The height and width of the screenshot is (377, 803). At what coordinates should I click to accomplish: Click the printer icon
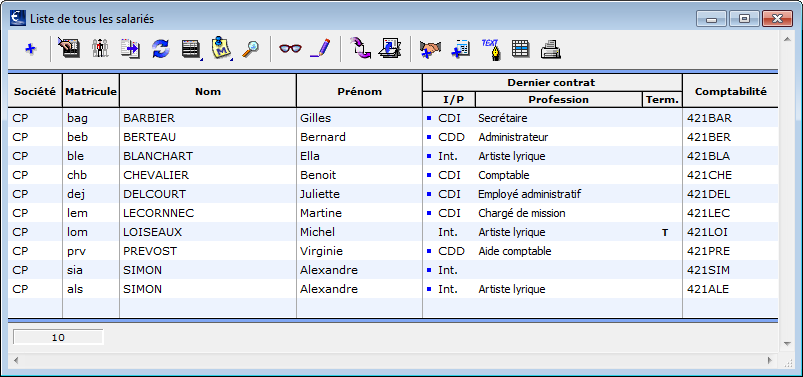click(x=551, y=49)
